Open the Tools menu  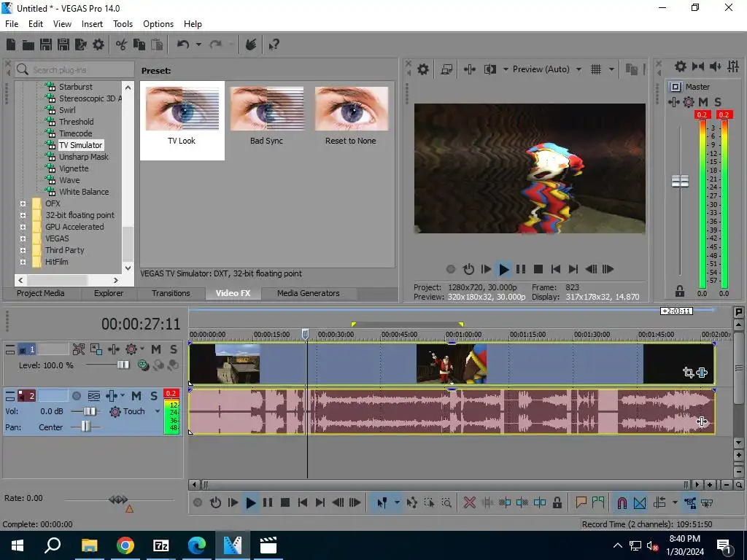pos(123,24)
